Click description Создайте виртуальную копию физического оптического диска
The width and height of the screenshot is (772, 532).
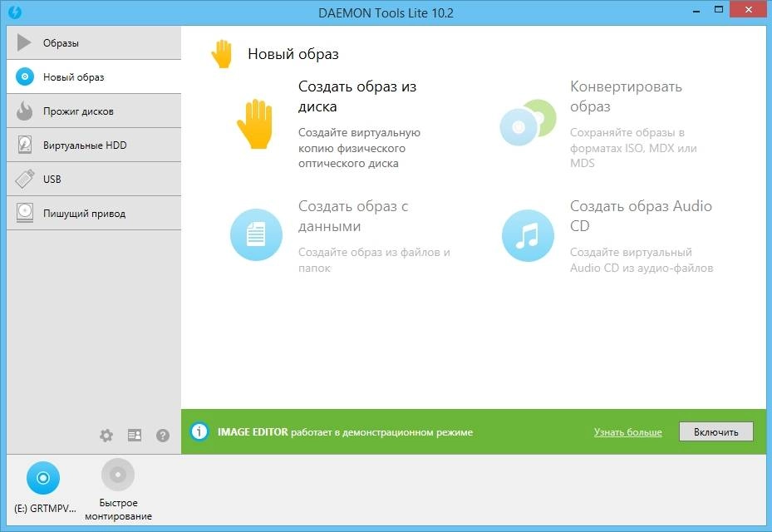[360, 148]
